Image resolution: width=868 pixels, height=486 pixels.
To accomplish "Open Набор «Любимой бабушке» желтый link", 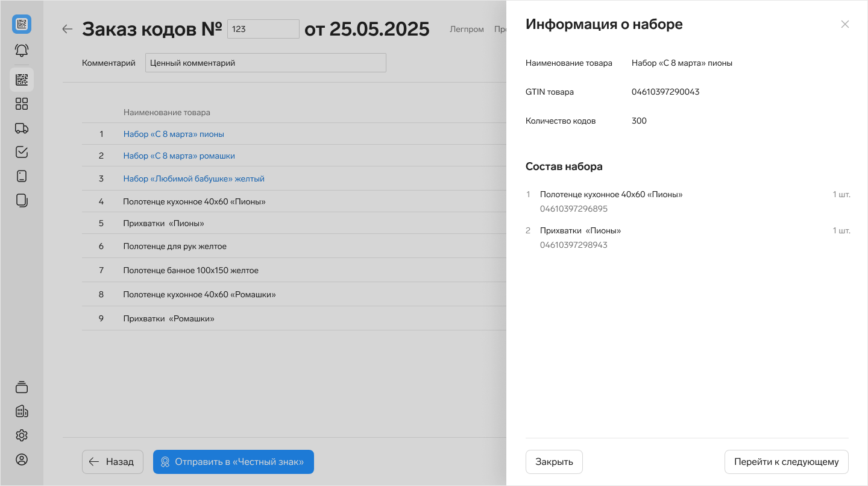I will [x=193, y=178].
